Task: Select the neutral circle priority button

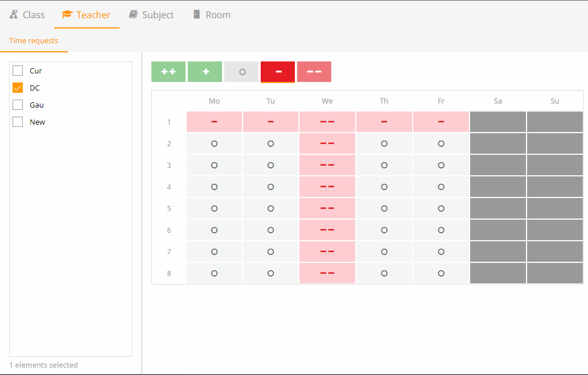Action: 241,72
